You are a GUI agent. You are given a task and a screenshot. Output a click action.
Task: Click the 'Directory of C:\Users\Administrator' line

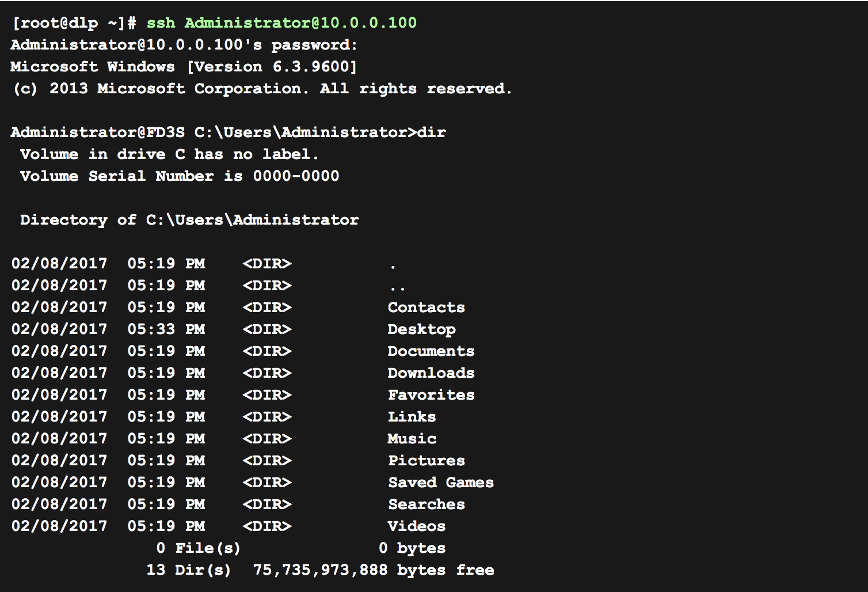pyautogui.click(x=189, y=220)
